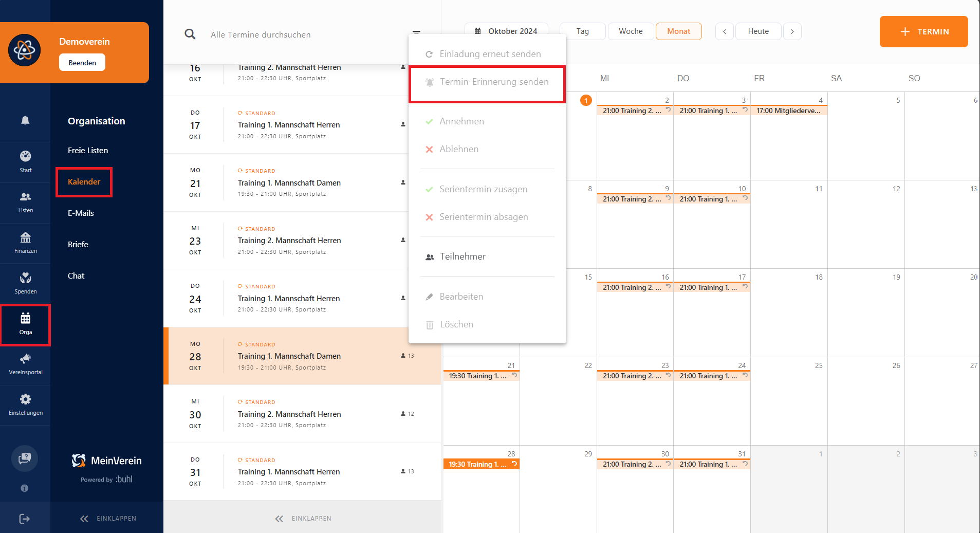Open Freie Listen link

click(x=88, y=151)
